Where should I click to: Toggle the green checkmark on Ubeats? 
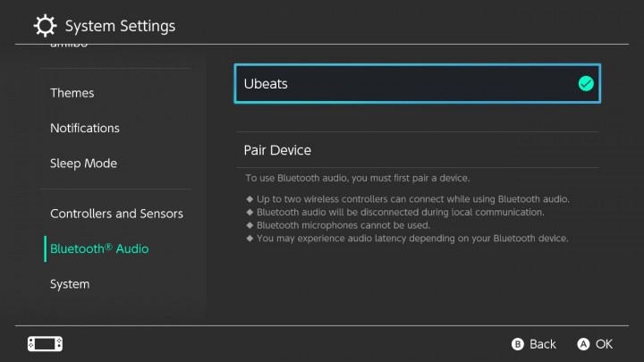point(586,84)
